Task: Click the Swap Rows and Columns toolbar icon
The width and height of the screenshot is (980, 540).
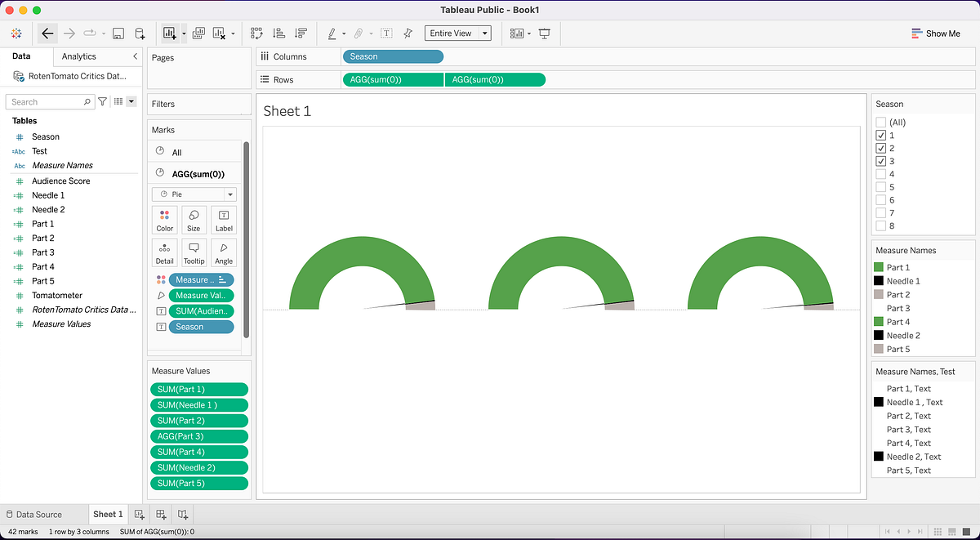Action: click(x=256, y=33)
